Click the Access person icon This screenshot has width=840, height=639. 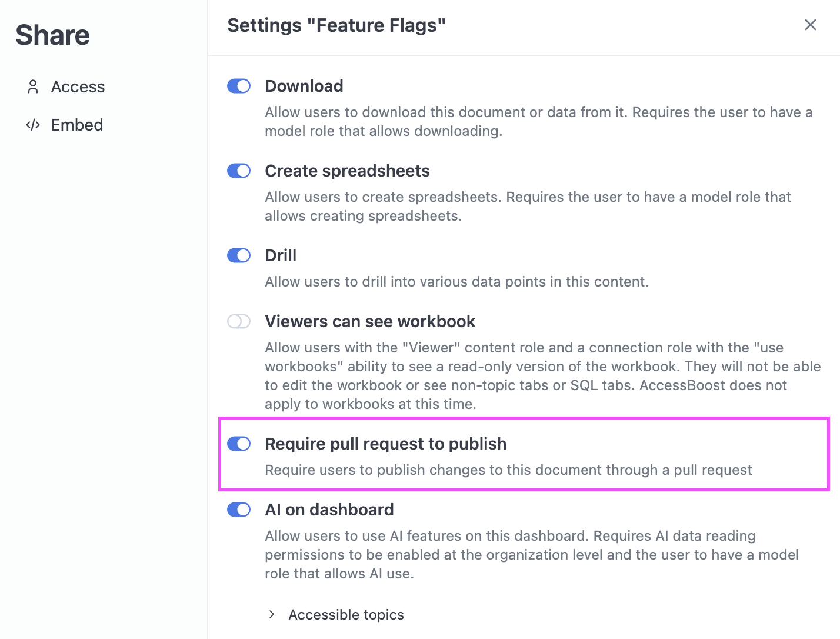tap(33, 86)
